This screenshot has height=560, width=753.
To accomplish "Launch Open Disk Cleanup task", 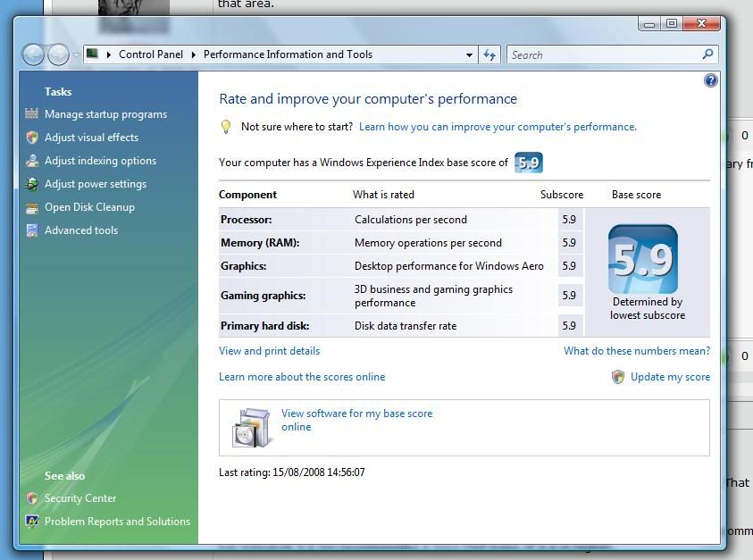I will coord(90,207).
